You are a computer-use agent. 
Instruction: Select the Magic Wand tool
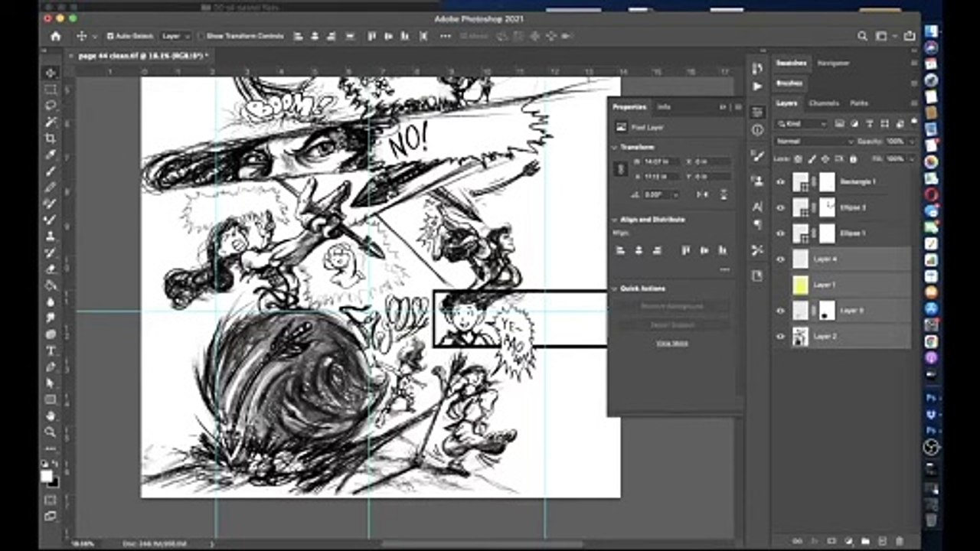click(x=51, y=122)
